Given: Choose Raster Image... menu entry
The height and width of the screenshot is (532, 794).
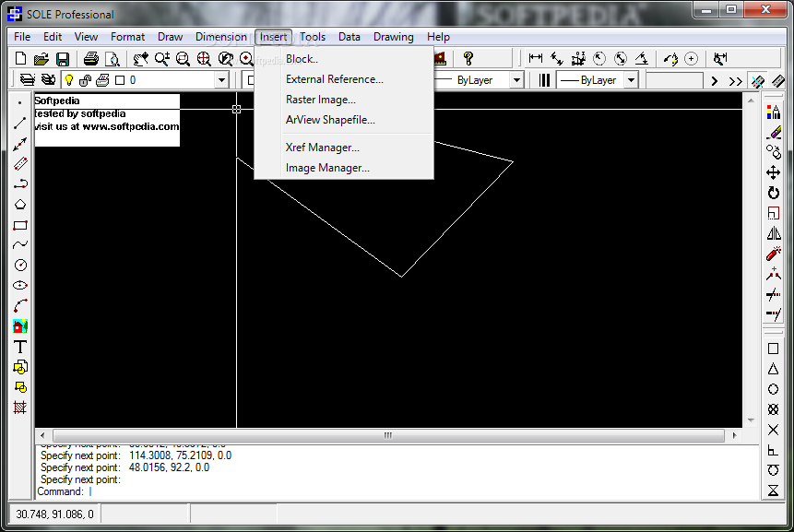Looking at the screenshot, I should pyautogui.click(x=344, y=100).
